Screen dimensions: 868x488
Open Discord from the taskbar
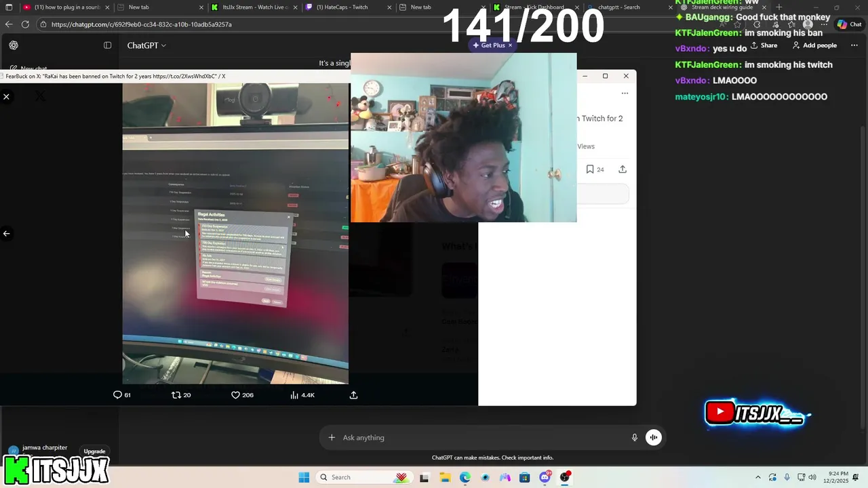tap(545, 477)
